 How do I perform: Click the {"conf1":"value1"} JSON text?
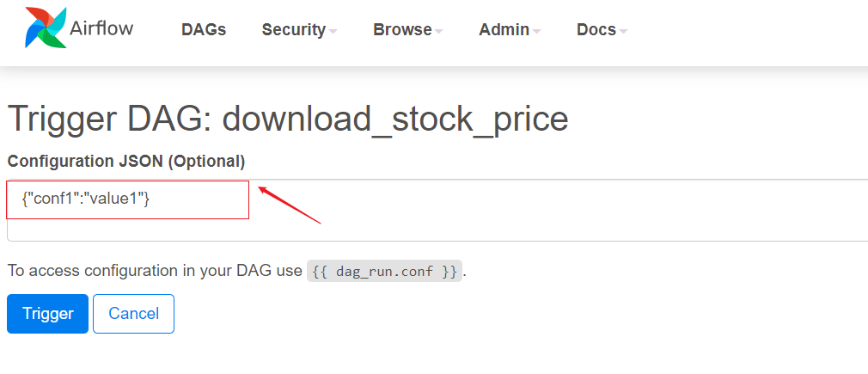pyautogui.click(x=86, y=199)
